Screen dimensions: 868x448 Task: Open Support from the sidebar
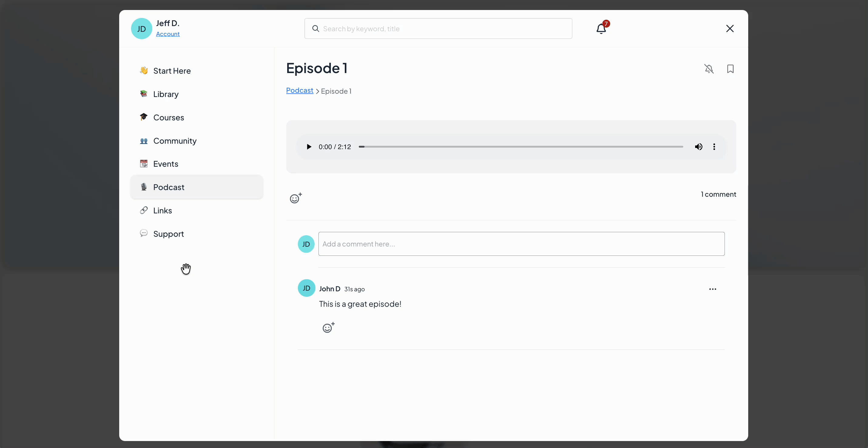click(168, 234)
